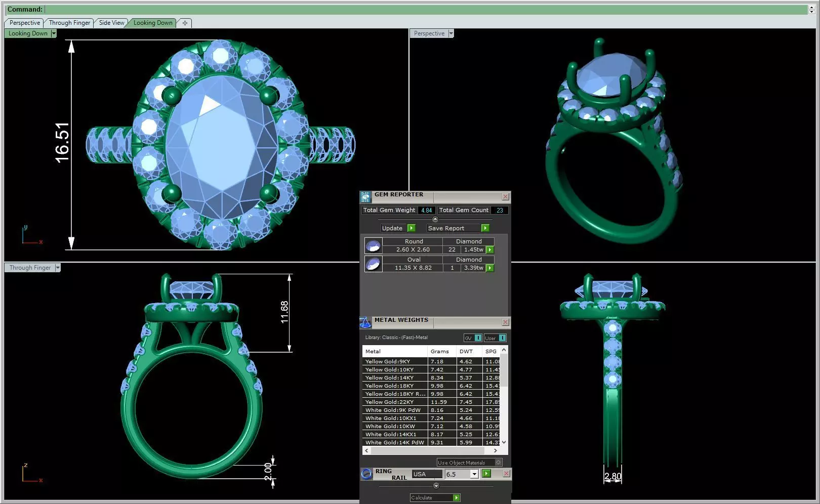Close the Ring Rail panel
820x504 pixels.
(x=506, y=474)
